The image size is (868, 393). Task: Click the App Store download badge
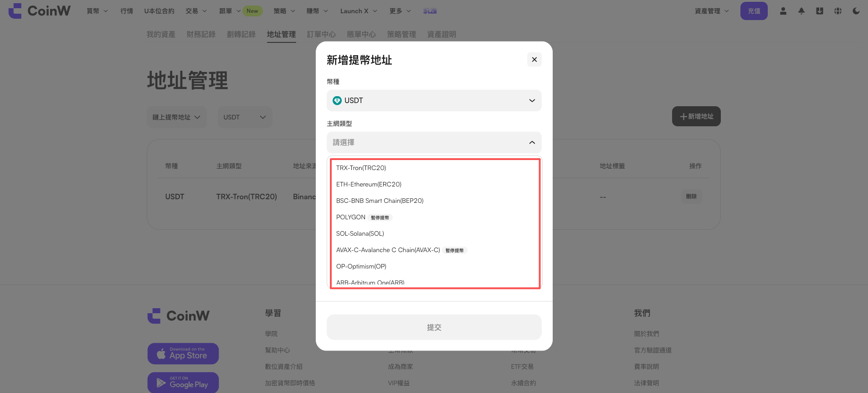(183, 354)
